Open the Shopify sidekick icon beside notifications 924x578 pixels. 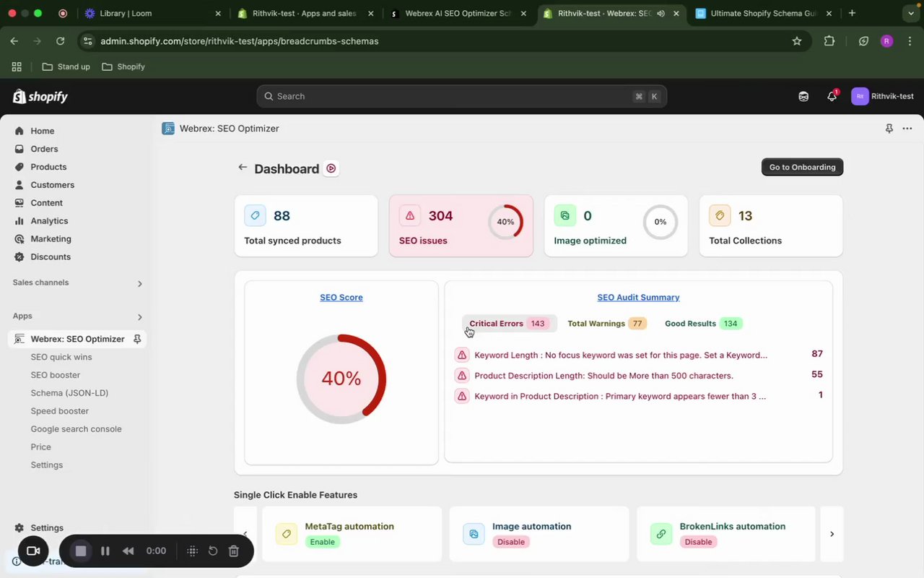803,96
